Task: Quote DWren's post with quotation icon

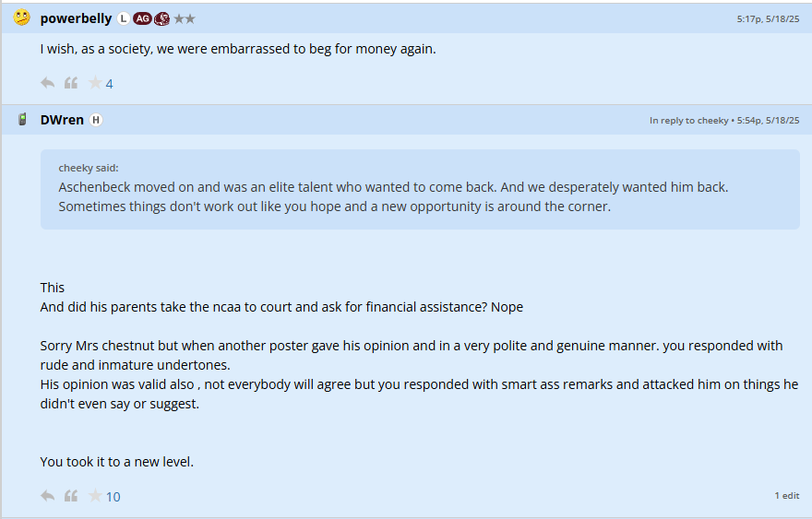Action: 71,496
